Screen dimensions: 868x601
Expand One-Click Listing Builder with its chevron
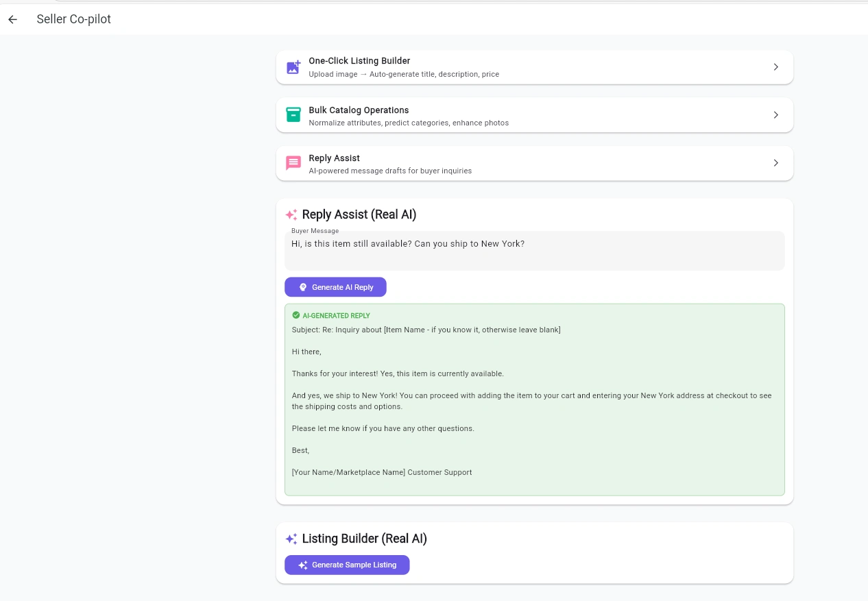click(x=775, y=67)
